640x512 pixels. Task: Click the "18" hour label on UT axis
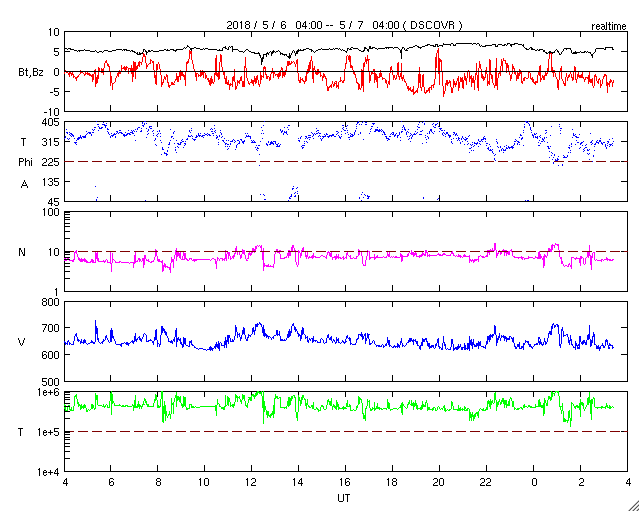(392, 482)
